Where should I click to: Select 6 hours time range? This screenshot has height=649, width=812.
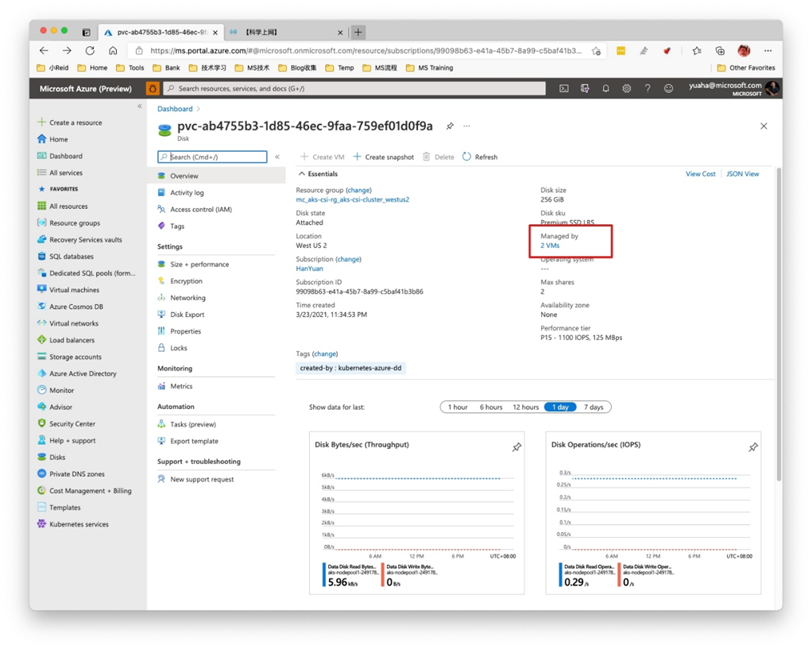(491, 407)
